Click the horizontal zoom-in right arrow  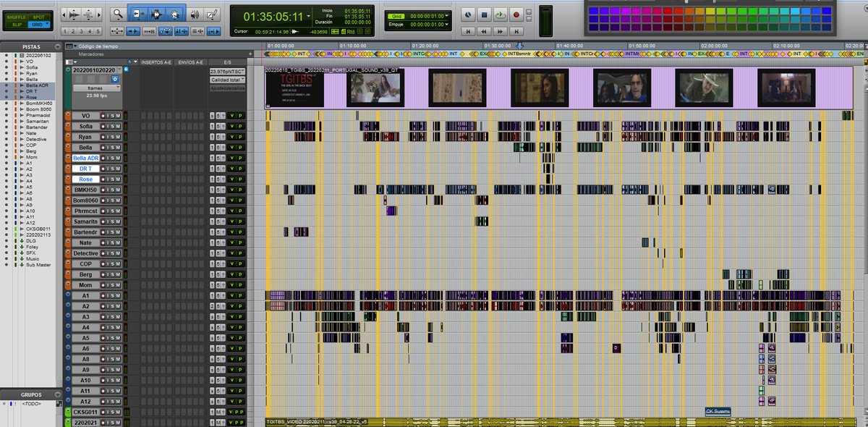(99, 14)
